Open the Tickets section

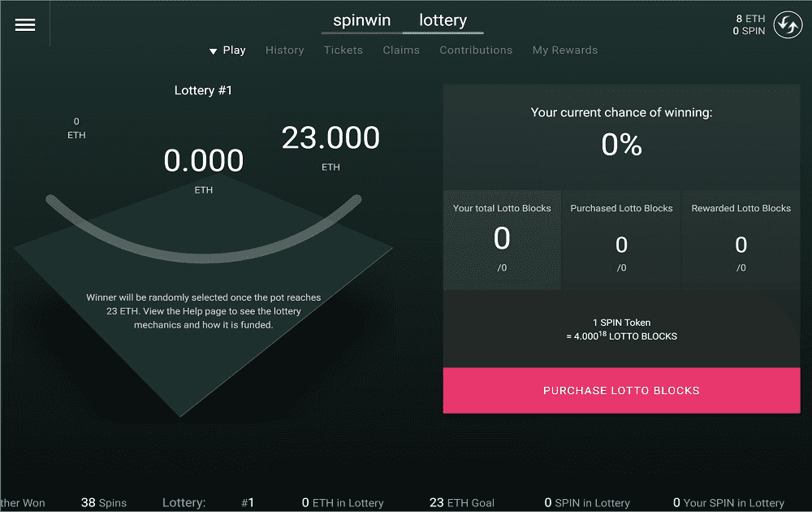[x=343, y=50]
